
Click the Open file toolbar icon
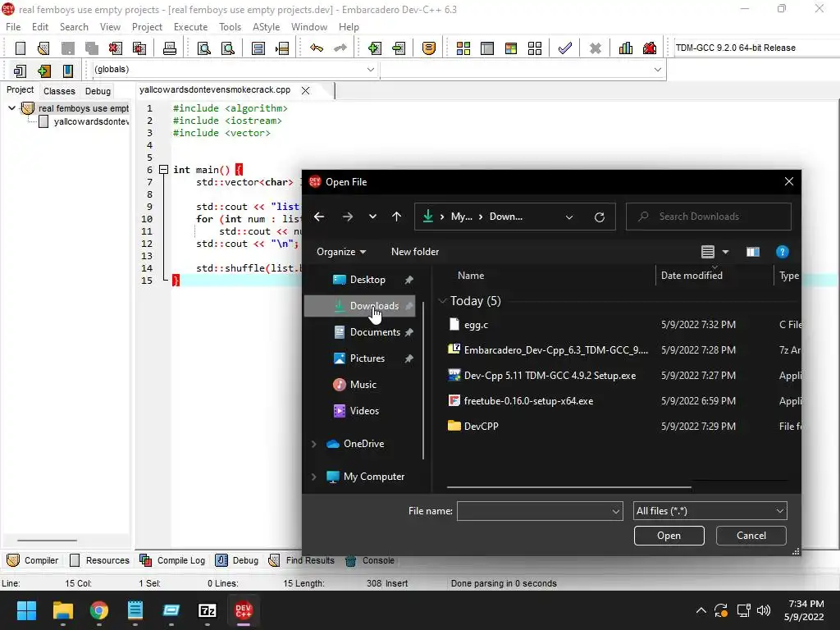click(x=43, y=48)
